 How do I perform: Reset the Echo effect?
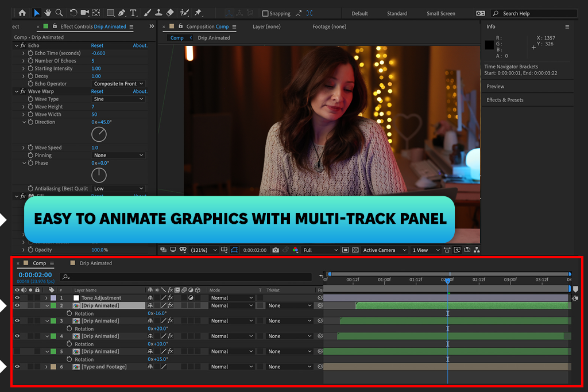click(97, 45)
